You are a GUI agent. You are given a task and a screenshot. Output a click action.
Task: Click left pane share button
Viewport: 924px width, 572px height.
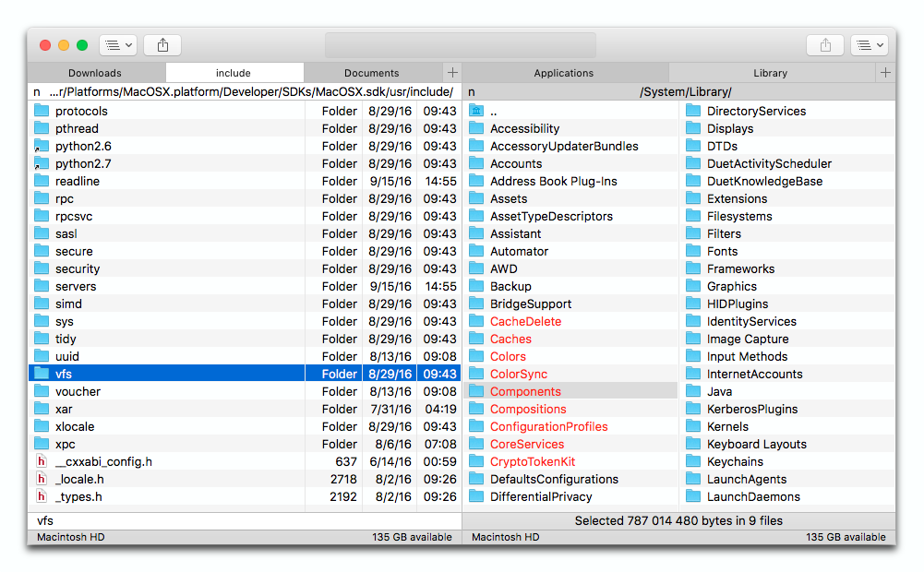click(x=162, y=45)
